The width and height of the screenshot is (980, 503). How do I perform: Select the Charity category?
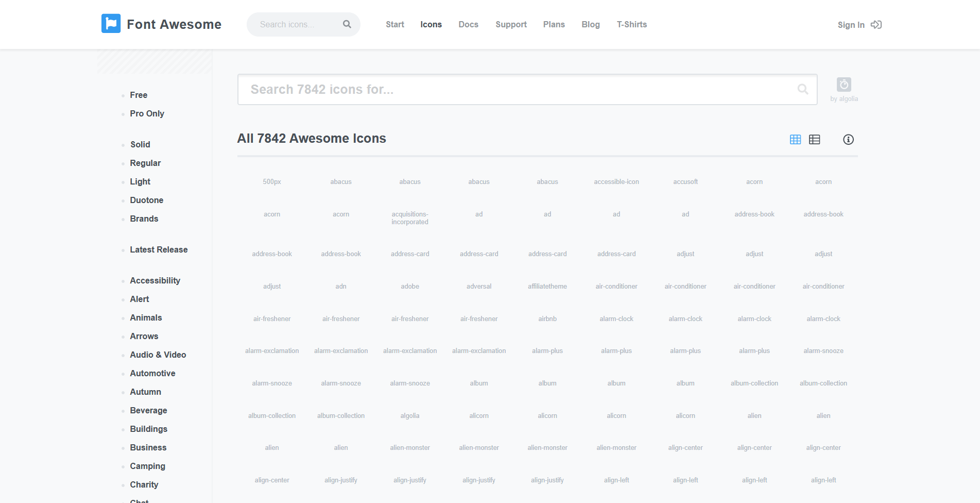click(144, 484)
